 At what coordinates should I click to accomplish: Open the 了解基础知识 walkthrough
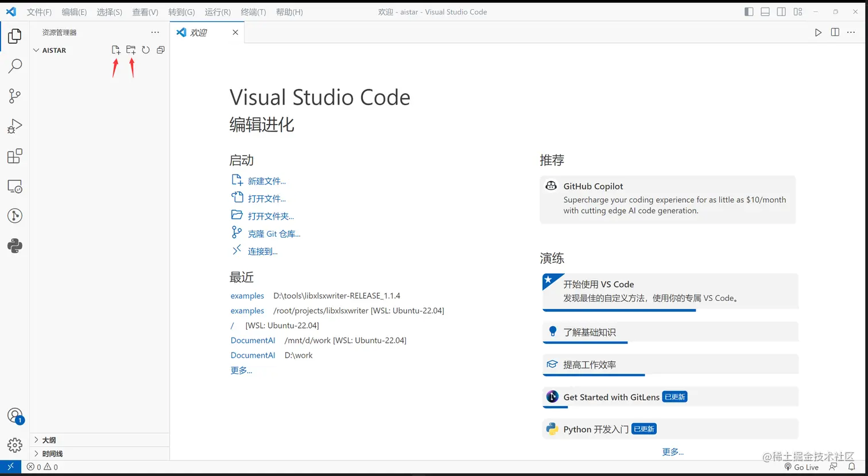coord(671,332)
